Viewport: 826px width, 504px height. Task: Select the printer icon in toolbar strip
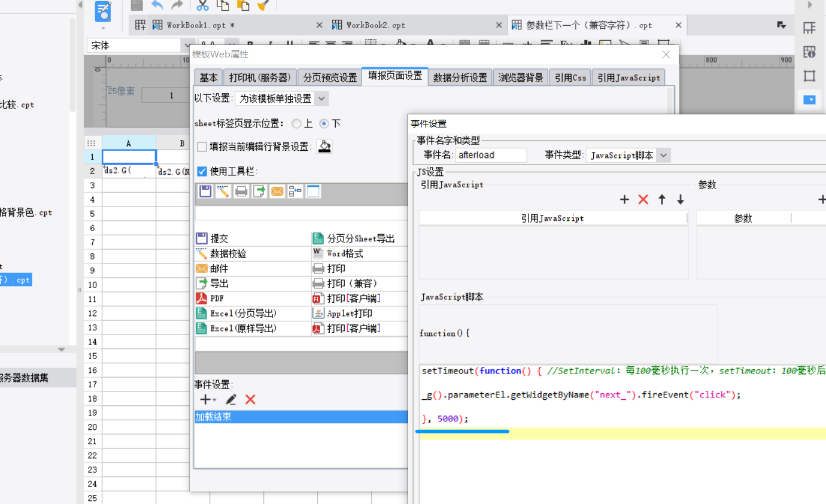(241, 192)
